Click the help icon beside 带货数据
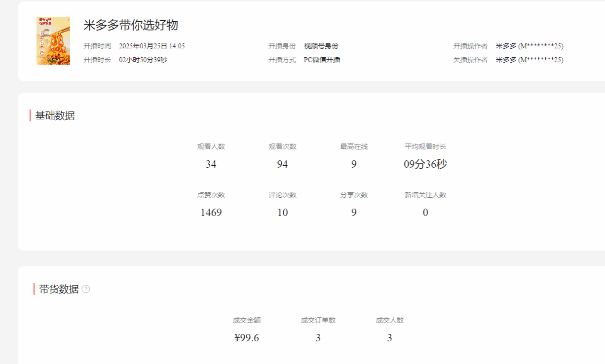The height and width of the screenshot is (364, 605). tap(86, 290)
